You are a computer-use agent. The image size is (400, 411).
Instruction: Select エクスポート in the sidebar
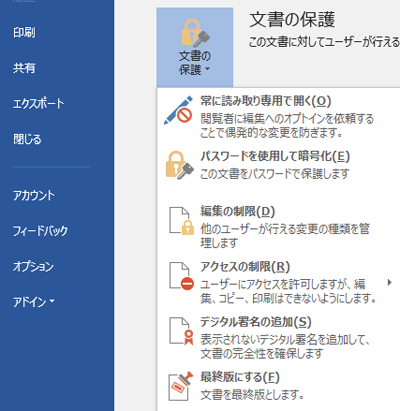coord(38,103)
